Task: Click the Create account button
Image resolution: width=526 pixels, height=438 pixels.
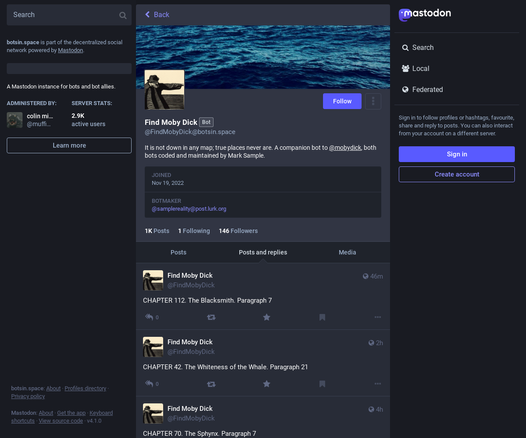Action: coord(457,174)
